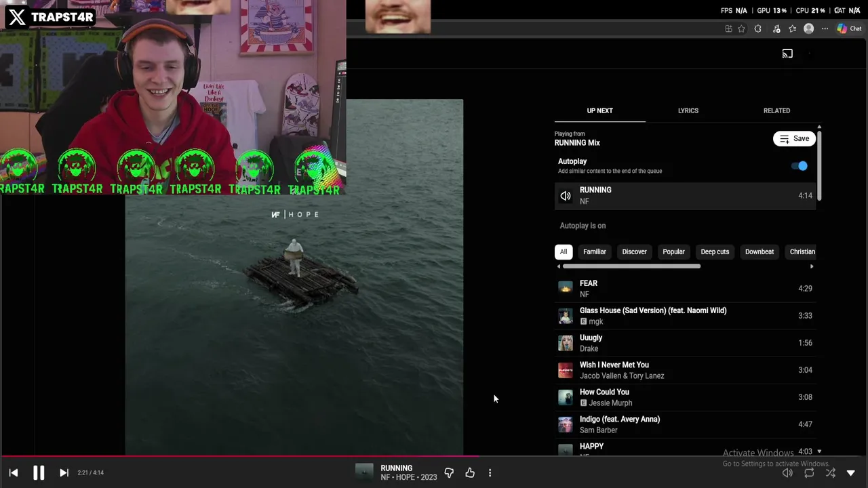Dislike the song RUNNING
This screenshot has height=488, width=868.
(x=449, y=473)
